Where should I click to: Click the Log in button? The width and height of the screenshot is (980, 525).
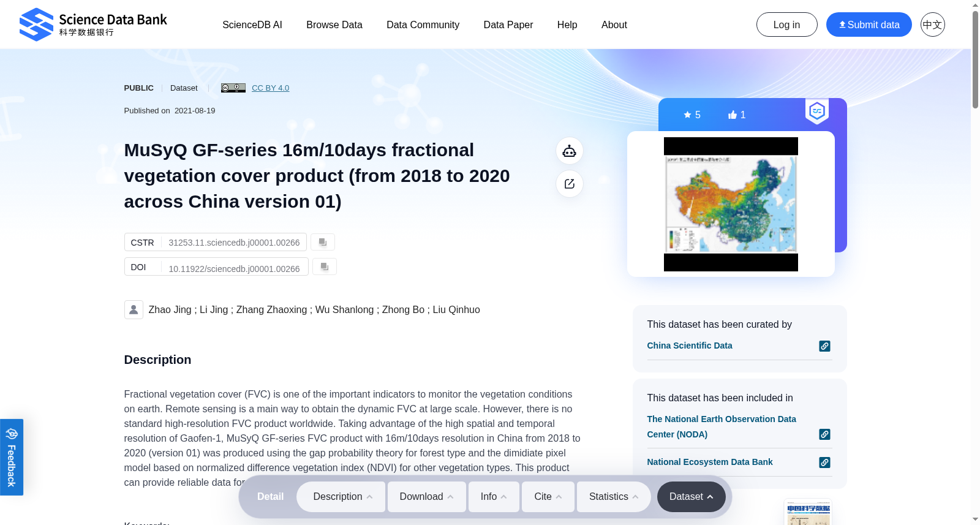tap(787, 25)
